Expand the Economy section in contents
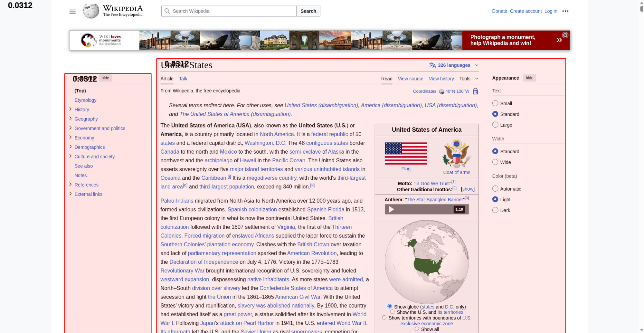This screenshot has height=333, width=644. pyautogui.click(x=71, y=137)
